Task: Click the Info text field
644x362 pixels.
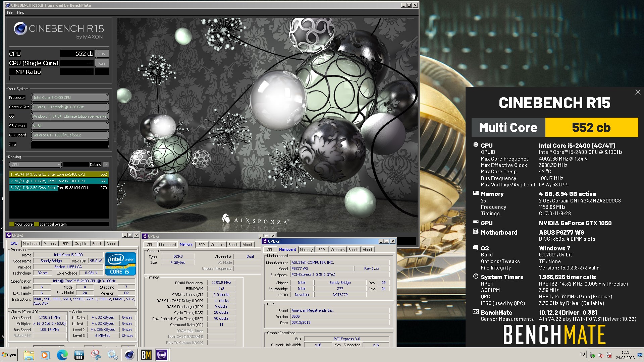Action: tap(70, 144)
